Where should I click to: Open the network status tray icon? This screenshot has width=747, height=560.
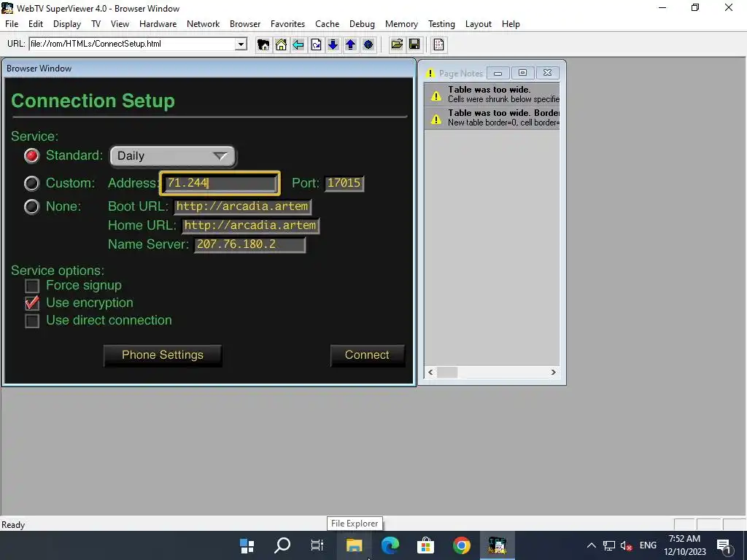[609, 545]
